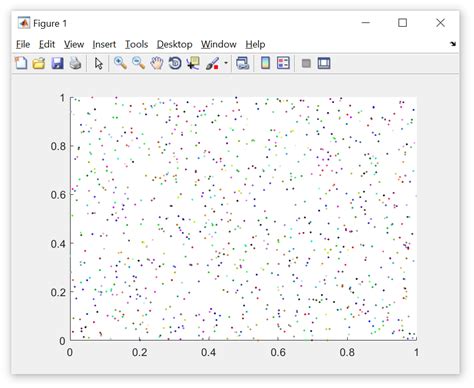The height and width of the screenshot is (388, 474).
Task: Select the Data Cursor tool
Action: [x=193, y=63]
